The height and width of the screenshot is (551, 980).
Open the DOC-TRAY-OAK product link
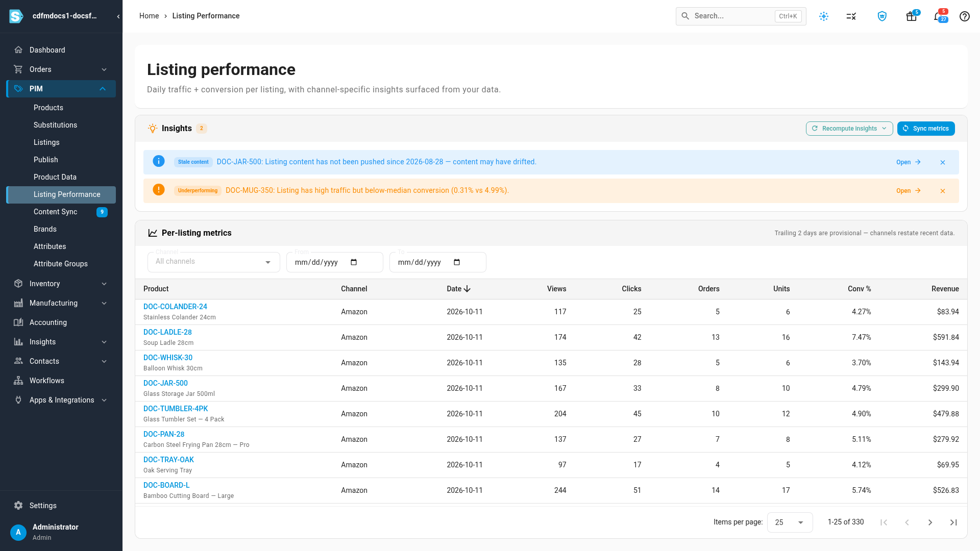pyautogui.click(x=168, y=460)
